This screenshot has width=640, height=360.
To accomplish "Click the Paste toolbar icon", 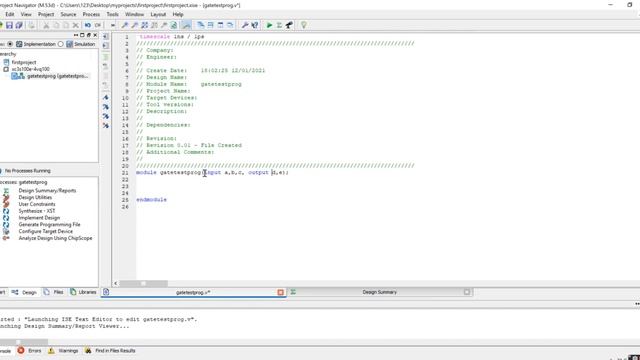I will [66, 25].
